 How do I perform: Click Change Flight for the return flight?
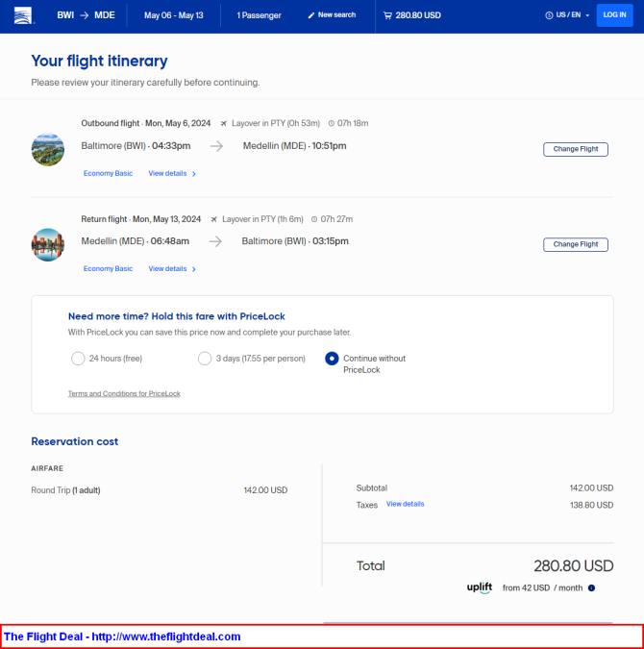point(576,244)
